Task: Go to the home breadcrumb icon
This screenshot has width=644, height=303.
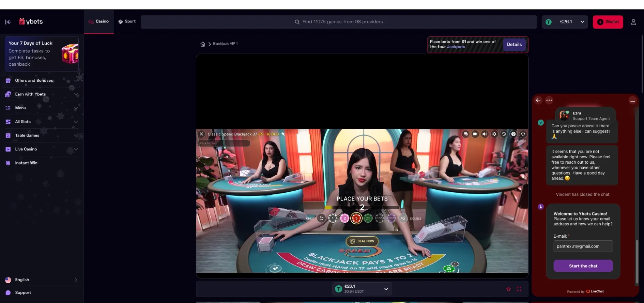Action: 203,44
